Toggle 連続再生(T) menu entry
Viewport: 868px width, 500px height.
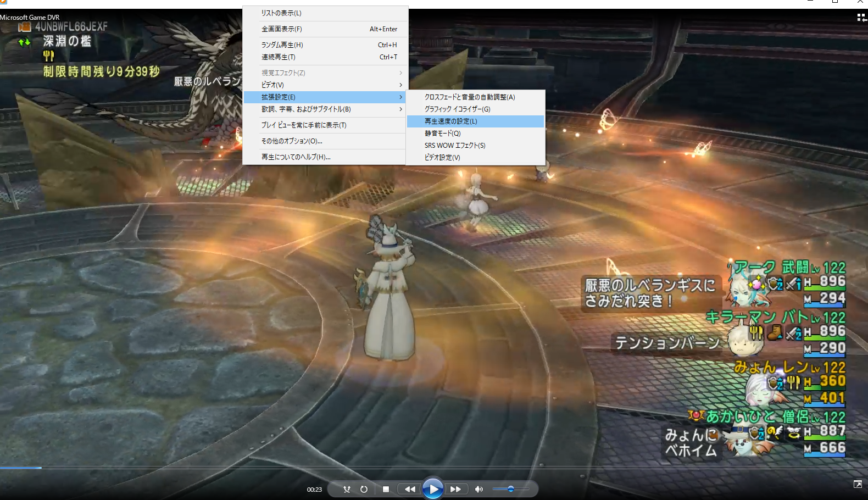click(x=324, y=57)
